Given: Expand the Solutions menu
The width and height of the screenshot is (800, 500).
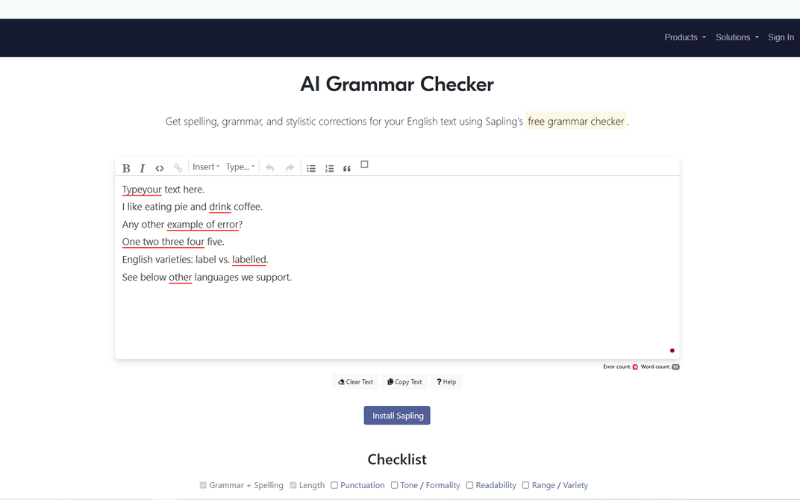Looking at the screenshot, I should pyautogui.click(x=737, y=37).
